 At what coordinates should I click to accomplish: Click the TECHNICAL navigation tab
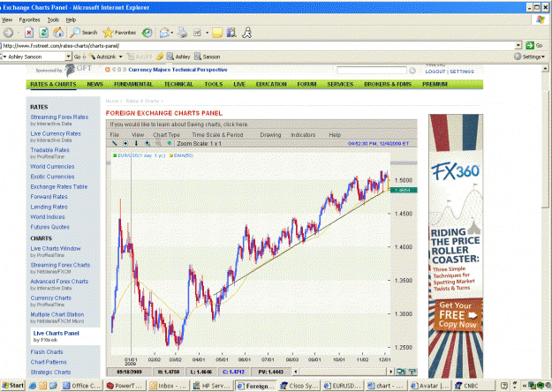[178, 84]
